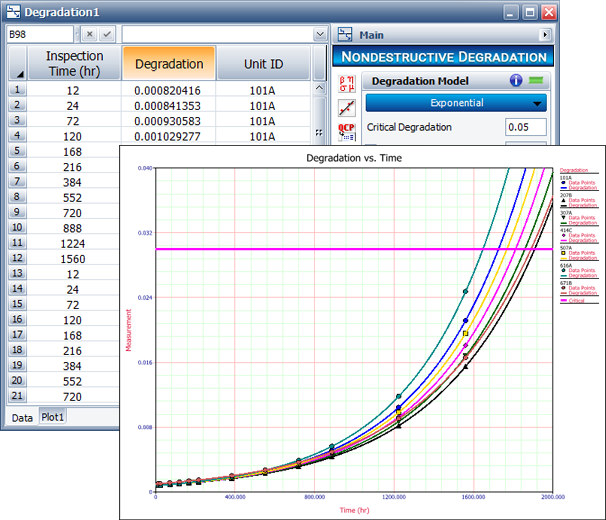The height and width of the screenshot is (520, 606).
Task: Expand the Main panel arrow button
Action: point(545,34)
